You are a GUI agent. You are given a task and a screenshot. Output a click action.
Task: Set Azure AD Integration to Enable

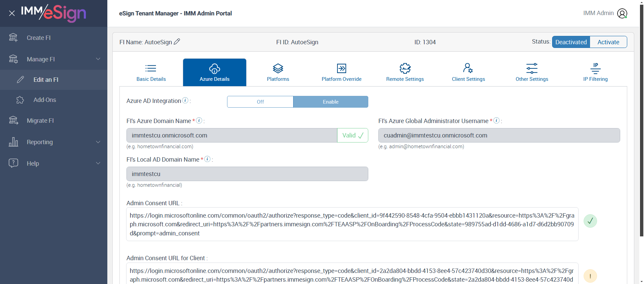[331, 102]
